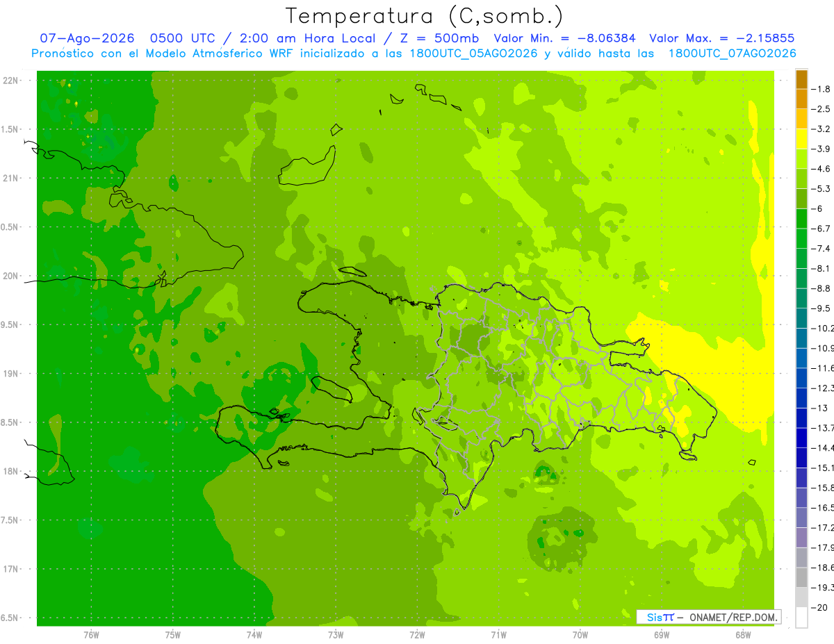Image resolution: width=834 pixels, height=644 pixels.
Task: Click the '-8.8' color bar label
Action: [x=821, y=288]
